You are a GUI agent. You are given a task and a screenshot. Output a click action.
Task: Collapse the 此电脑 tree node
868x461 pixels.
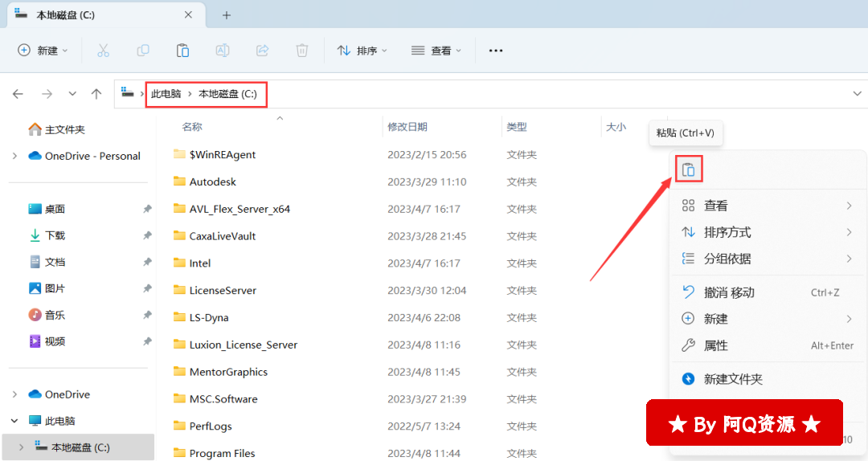(14, 421)
